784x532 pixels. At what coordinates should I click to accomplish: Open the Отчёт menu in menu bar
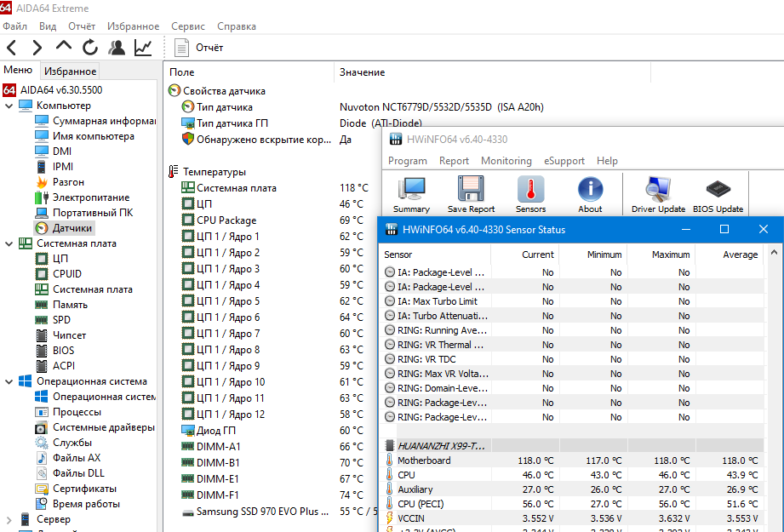(82, 26)
